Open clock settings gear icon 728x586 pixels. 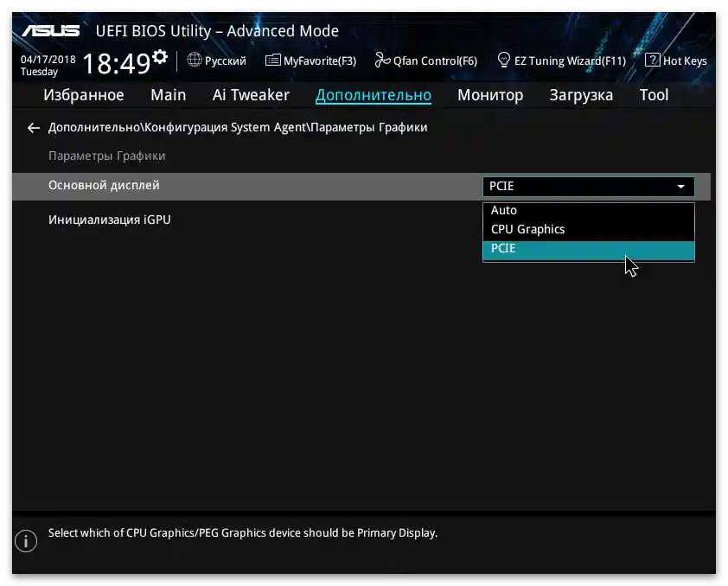[x=160, y=57]
